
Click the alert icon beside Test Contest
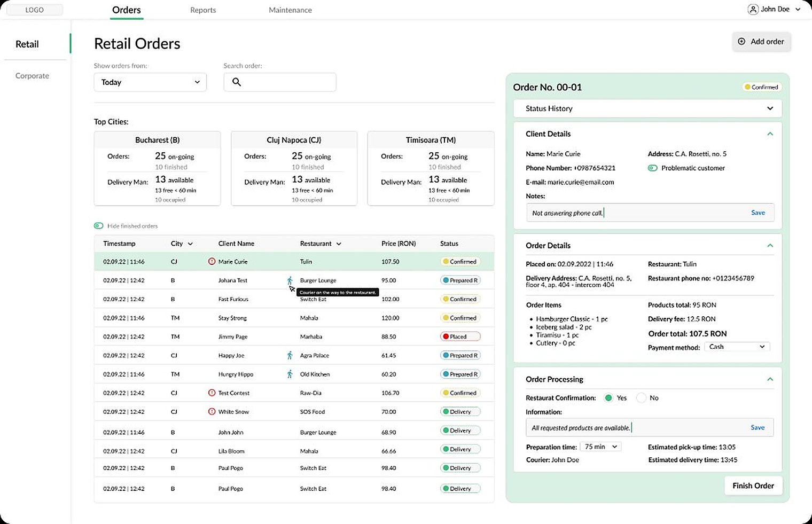point(212,393)
